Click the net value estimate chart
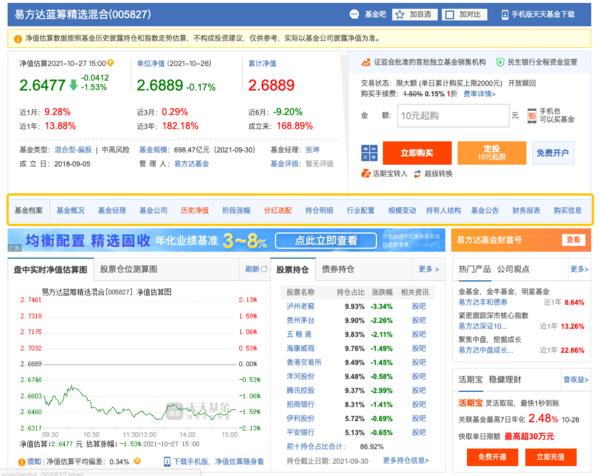This screenshot has height=476, width=600. click(x=139, y=364)
